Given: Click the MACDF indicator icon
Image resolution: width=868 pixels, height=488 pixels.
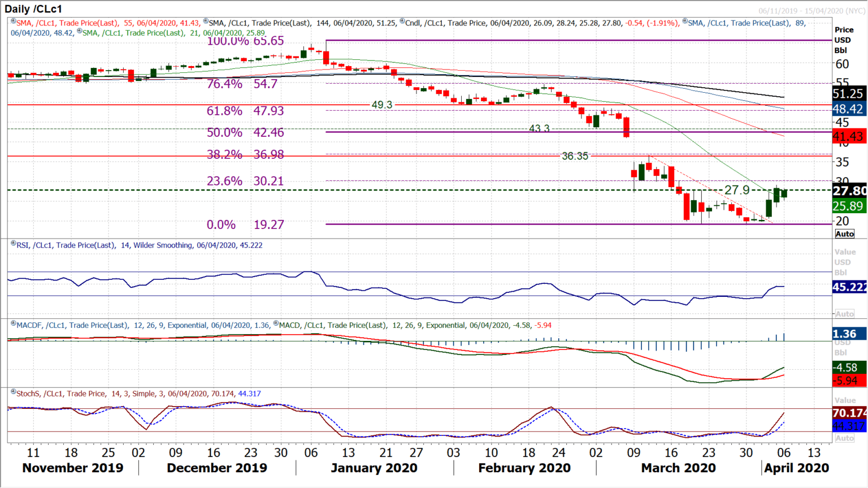Looking at the screenshot, I should tap(12, 323).
